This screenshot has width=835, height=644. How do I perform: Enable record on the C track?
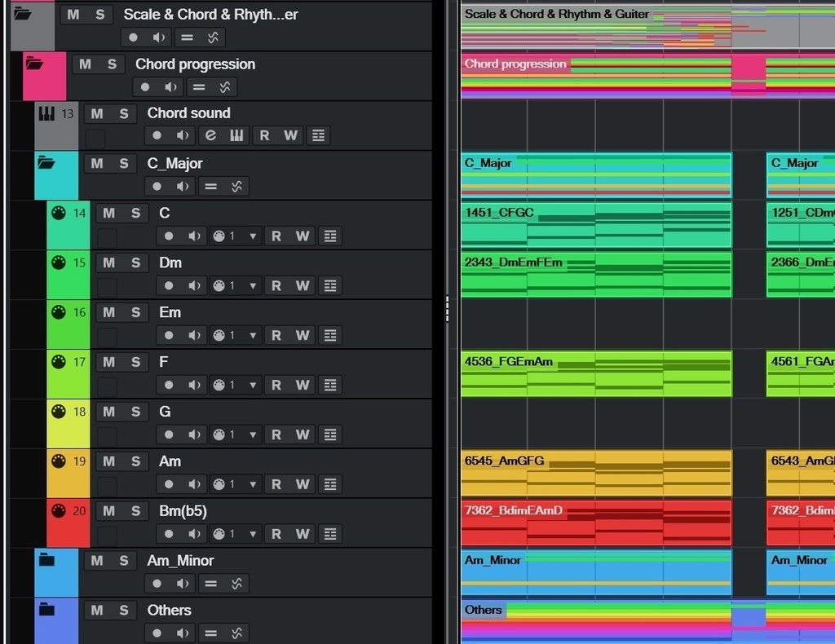[x=168, y=236]
